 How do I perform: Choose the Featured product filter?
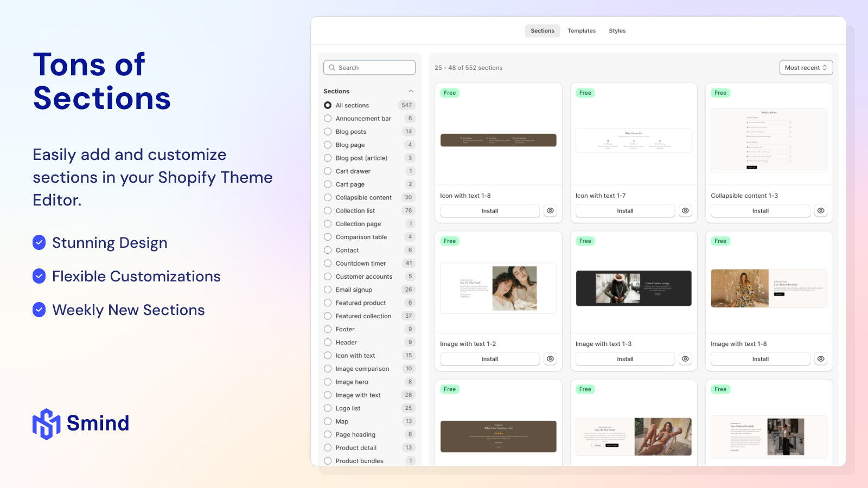[x=328, y=303]
